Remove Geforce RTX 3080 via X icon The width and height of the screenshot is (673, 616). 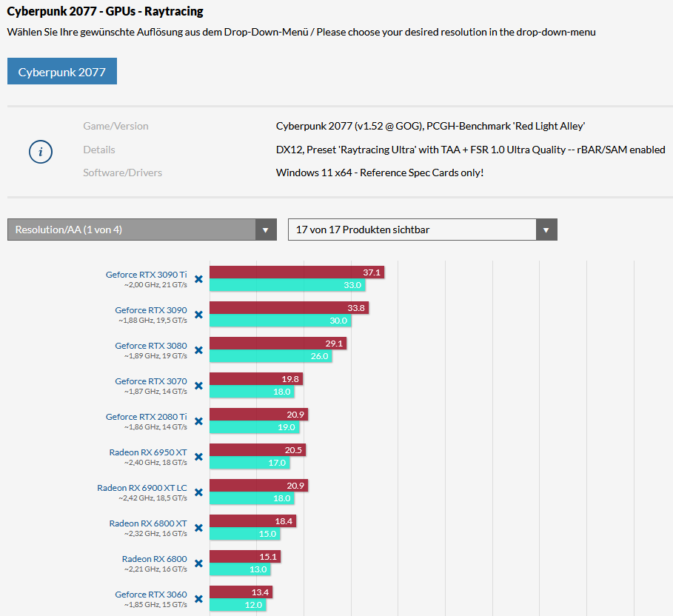pyautogui.click(x=198, y=350)
